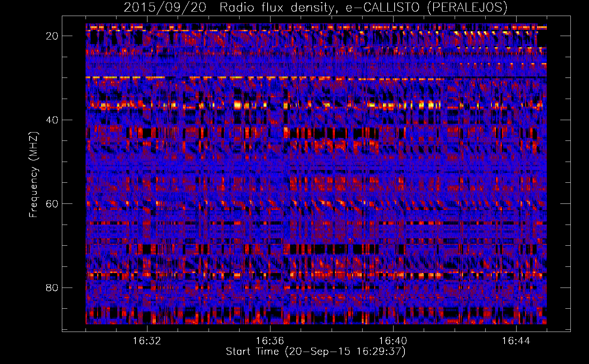Viewport: 589px width, 364px height.
Task: Click the 16:36 time tick label
Action: (x=270, y=341)
